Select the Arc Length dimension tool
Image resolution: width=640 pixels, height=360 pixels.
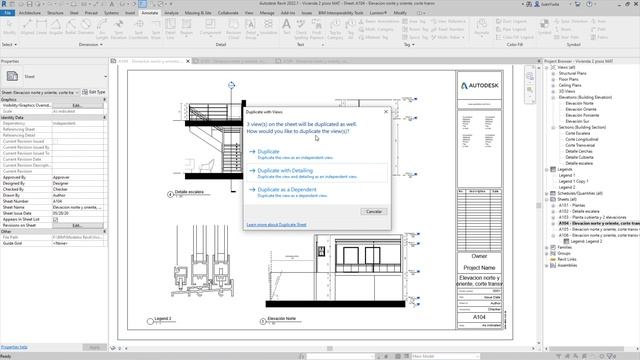pyautogui.click(x=102, y=29)
